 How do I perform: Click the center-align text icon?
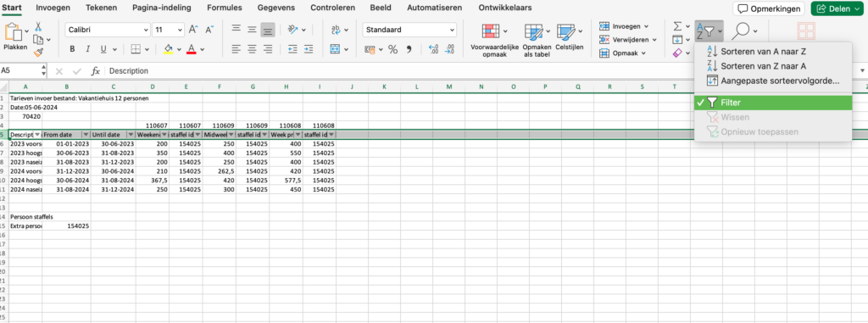[252, 49]
